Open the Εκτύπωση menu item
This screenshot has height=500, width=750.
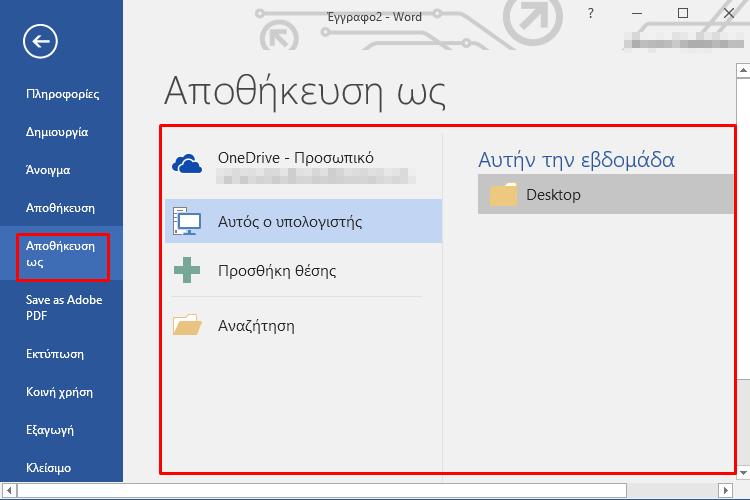(55, 354)
